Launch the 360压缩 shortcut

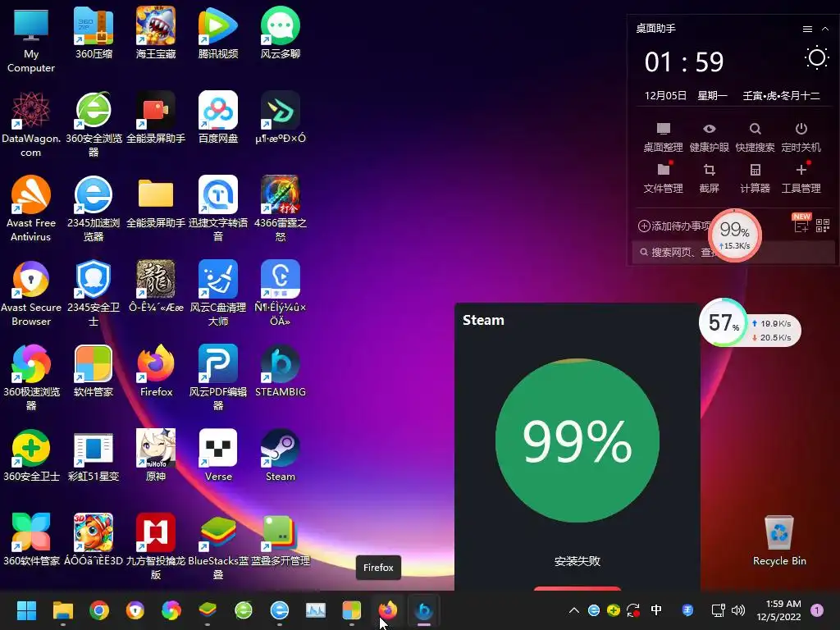tap(94, 33)
